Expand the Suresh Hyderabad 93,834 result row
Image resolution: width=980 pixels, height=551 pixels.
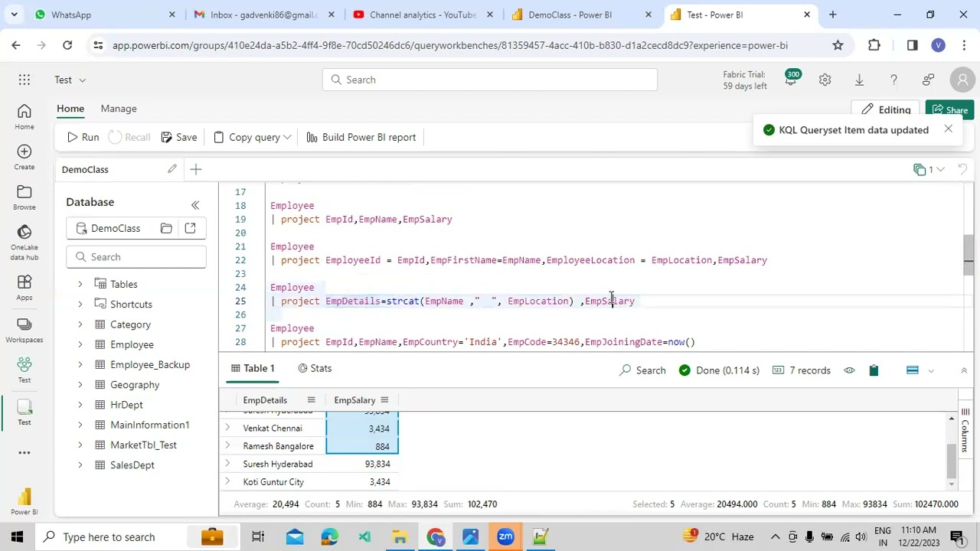coord(227,464)
